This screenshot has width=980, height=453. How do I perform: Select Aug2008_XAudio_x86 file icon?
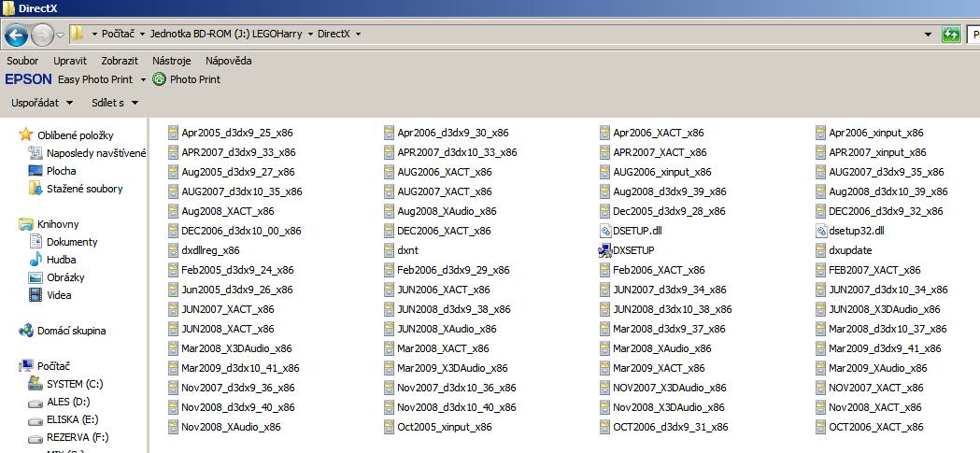(x=390, y=211)
